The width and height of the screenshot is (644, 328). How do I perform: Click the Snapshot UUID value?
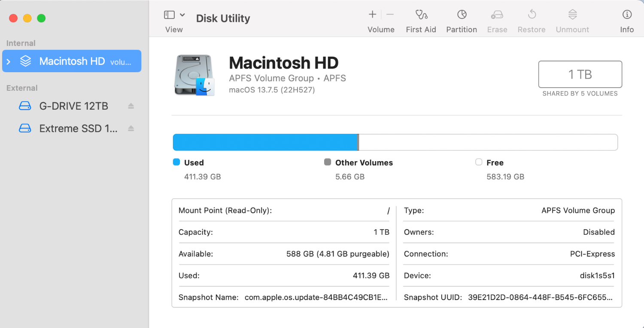click(x=541, y=297)
